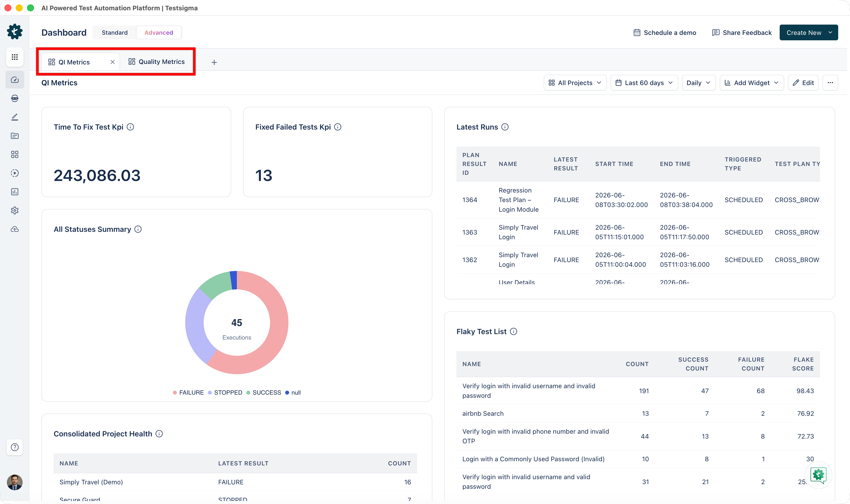Show info for Time To Fix Test Kpi

coord(130,127)
